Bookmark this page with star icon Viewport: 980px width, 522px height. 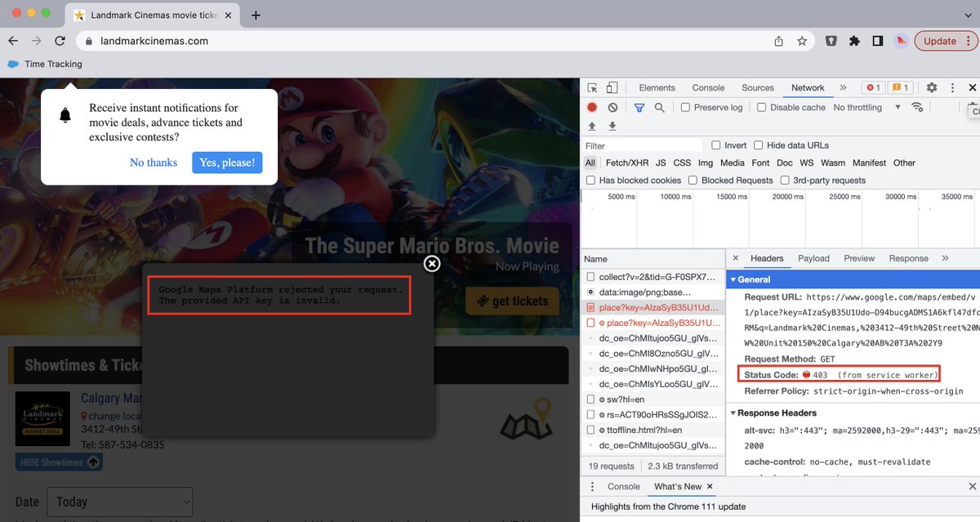tap(802, 41)
